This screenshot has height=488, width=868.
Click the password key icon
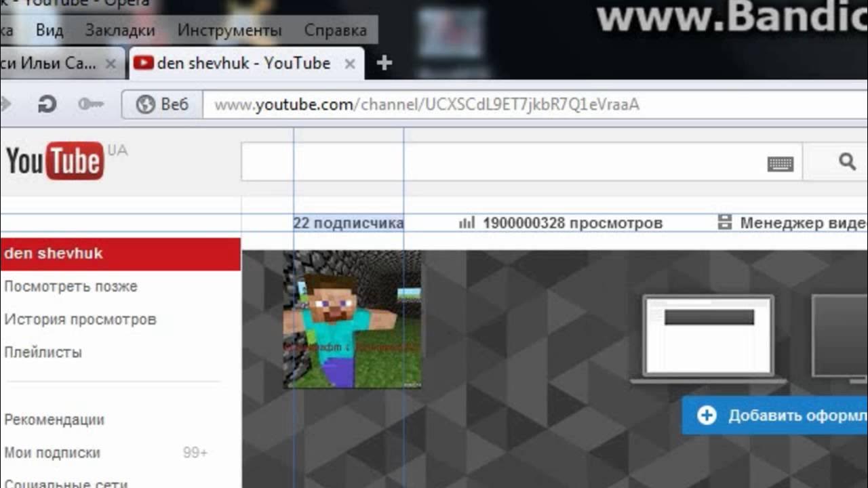[x=90, y=104]
